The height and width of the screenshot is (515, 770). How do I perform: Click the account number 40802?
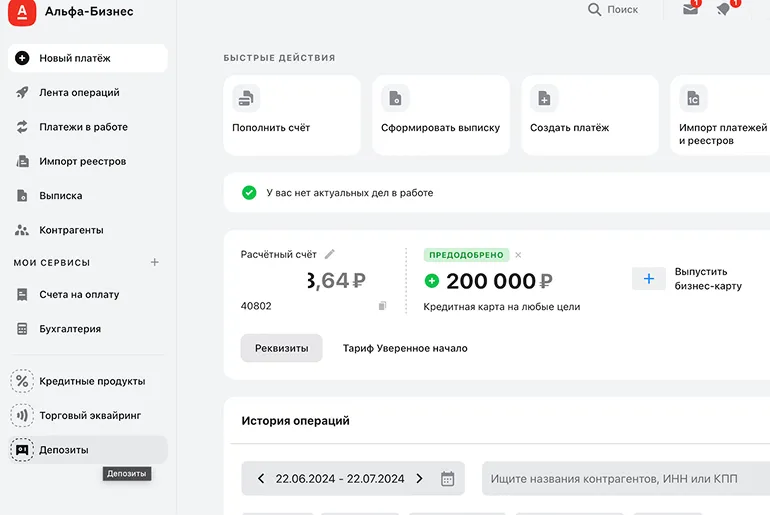[x=256, y=306]
